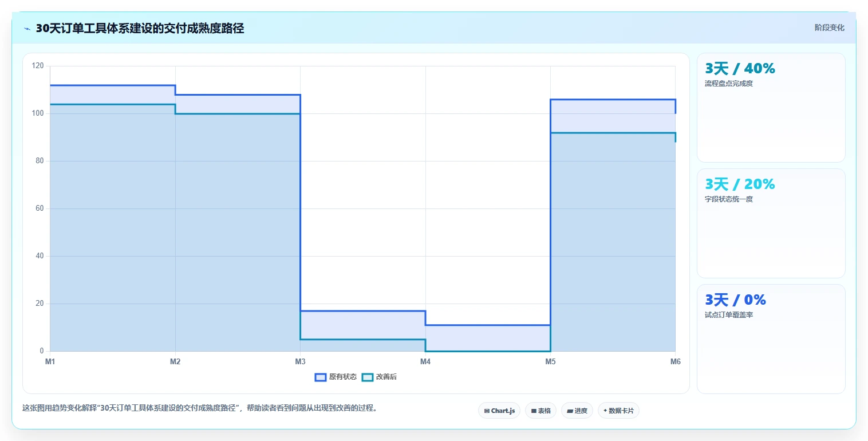Click the 进度 tag

(x=577, y=411)
